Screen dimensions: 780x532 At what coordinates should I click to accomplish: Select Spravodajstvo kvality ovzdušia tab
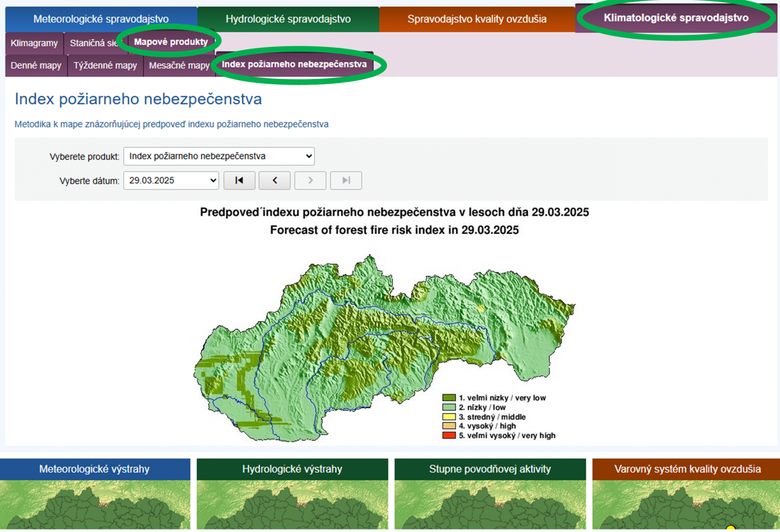(x=477, y=19)
